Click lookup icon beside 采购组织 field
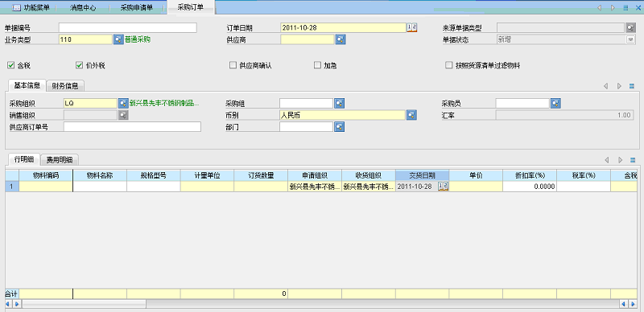Image resolution: width=644 pixels, height=312 pixels. click(x=123, y=103)
